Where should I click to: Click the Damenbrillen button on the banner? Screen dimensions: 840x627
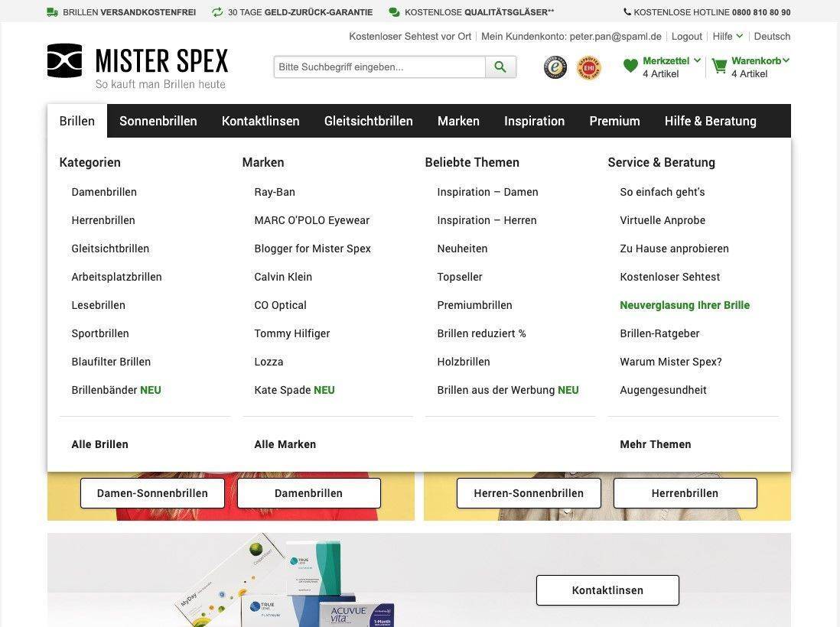pos(308,493)
